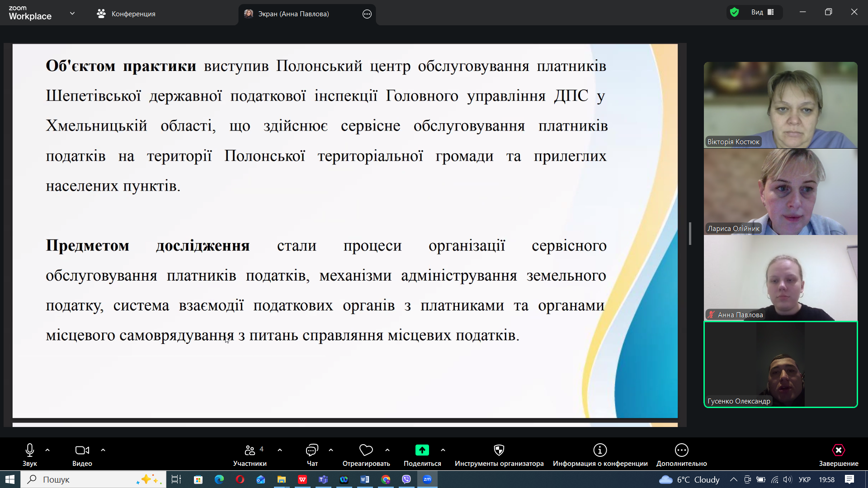Toggle microphone mute with Звук button

point(30,450)
